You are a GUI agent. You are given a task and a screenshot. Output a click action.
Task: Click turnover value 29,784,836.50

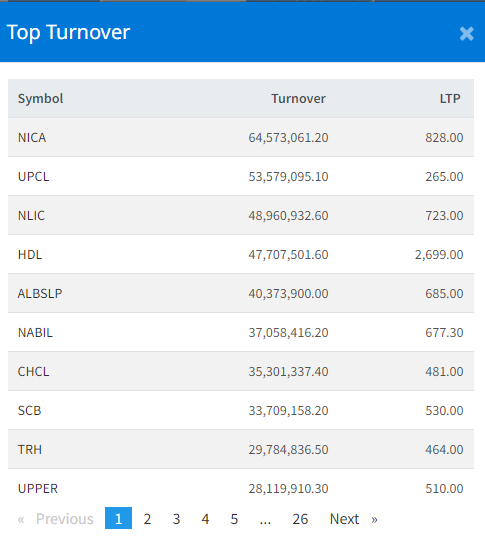tap(288, 450)
